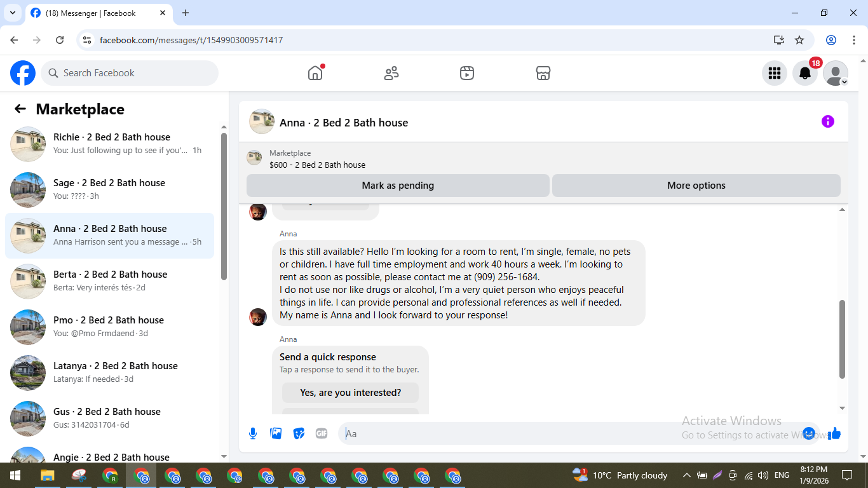Screen dimensions: 868x488
Task: Click More options button
Action: coord(696,186)
